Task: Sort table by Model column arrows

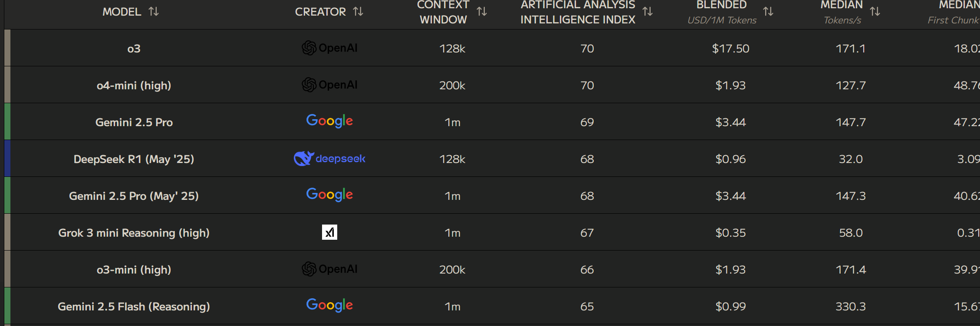Action: coord(154,12)
